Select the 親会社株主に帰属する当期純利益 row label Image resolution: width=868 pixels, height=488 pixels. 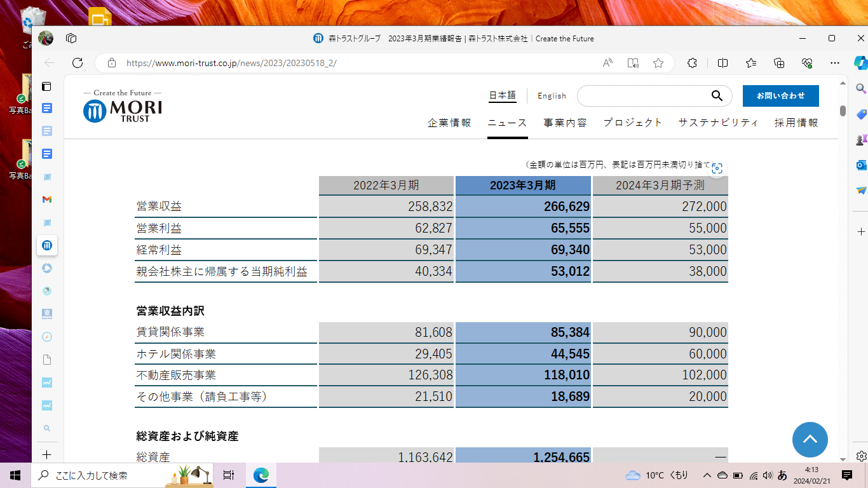(x=222, y=271)
